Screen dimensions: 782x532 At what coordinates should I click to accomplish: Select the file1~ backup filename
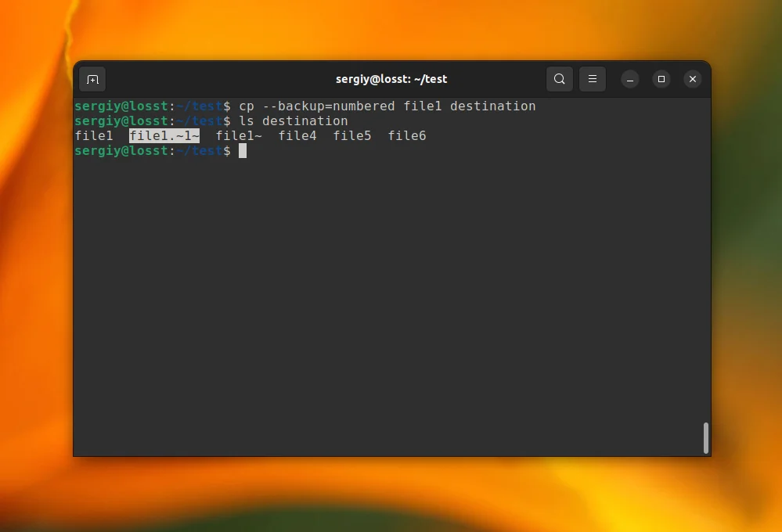238,135
